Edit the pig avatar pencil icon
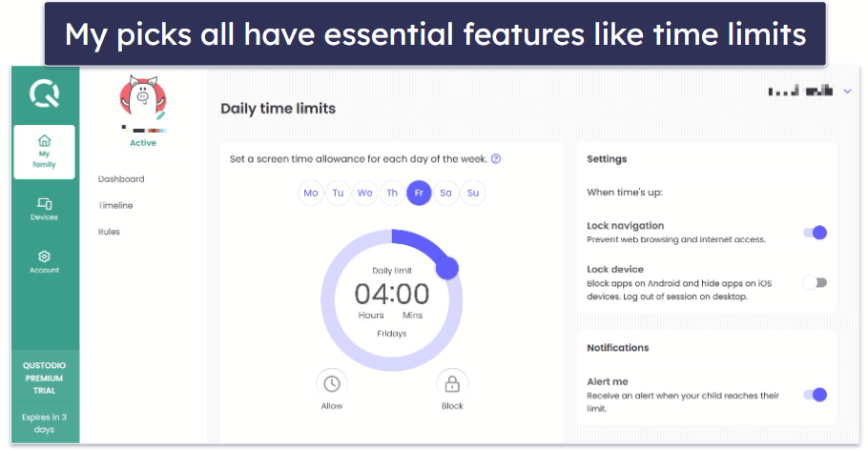This screenshot has height=450, width=868. point(160,115)
